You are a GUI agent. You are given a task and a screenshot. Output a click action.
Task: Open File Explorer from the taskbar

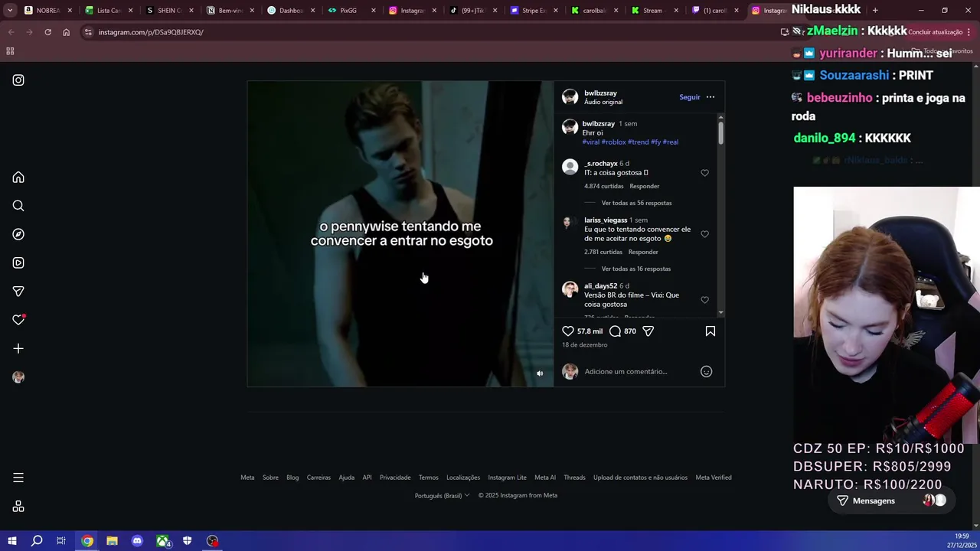tap(112, 541)
